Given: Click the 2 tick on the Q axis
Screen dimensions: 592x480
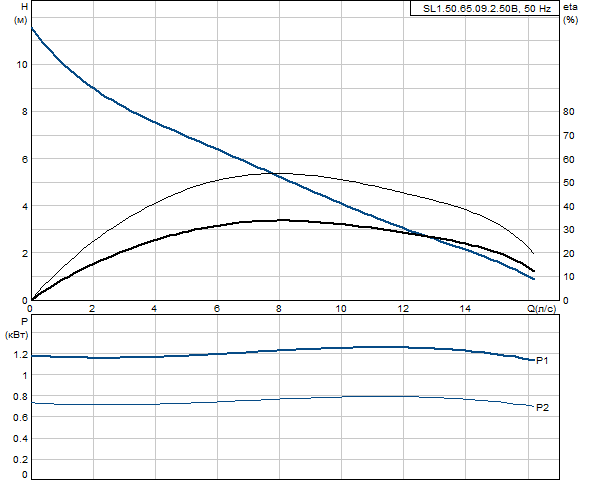Looking at the screenshot, I should click(92, 309).
